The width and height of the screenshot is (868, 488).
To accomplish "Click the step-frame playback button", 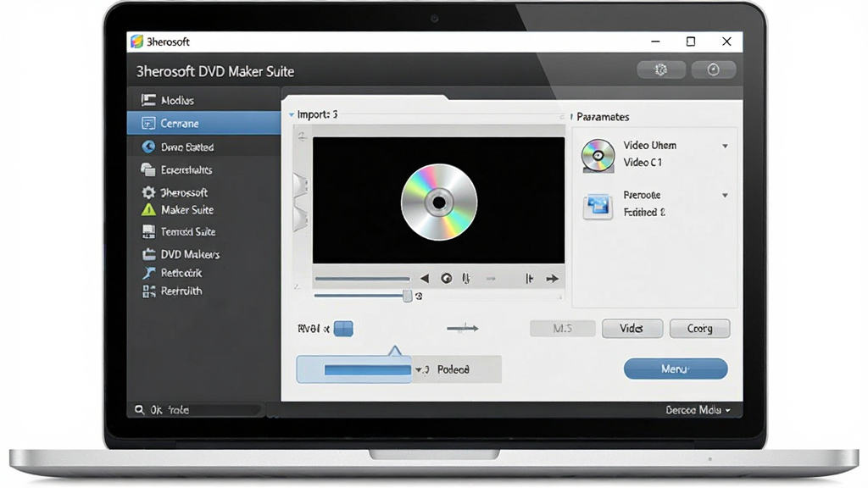I will click(x=529, y=278).
